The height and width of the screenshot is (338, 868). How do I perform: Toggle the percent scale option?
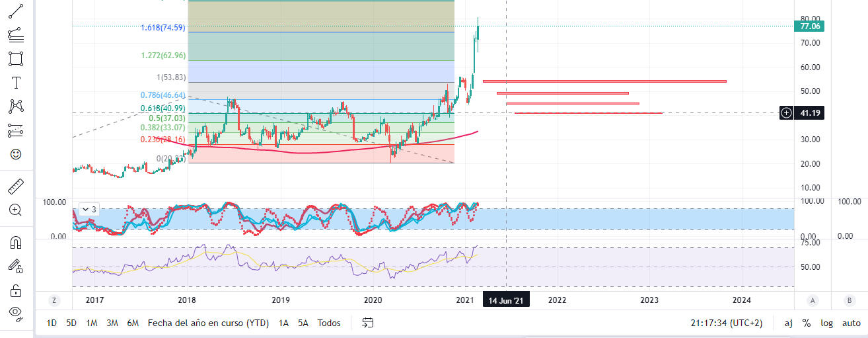pyautogui.click(x=807, y=323)
